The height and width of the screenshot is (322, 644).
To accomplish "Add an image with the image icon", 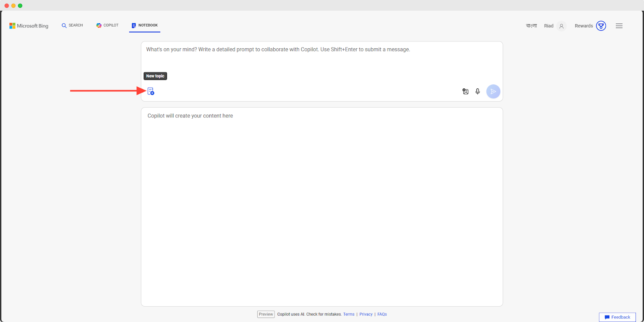I will pos(465,91).
